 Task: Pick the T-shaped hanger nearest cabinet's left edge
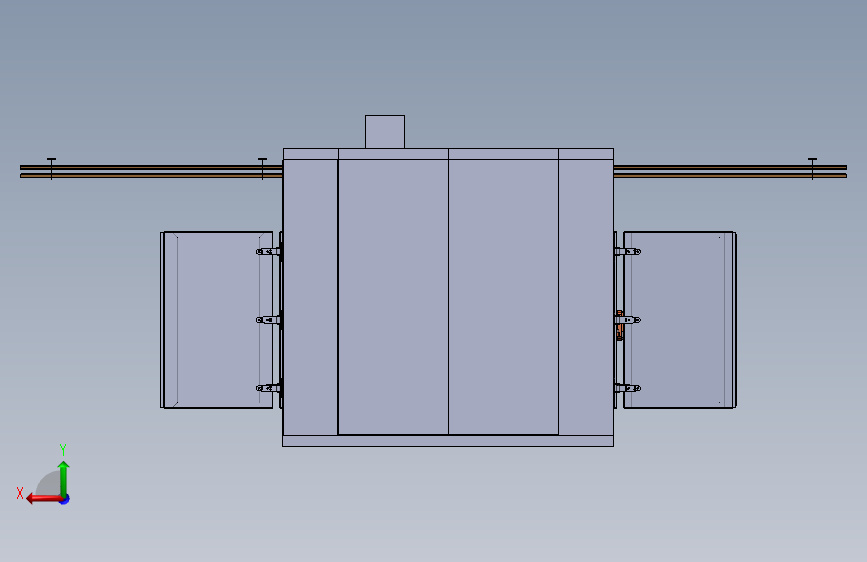(263, 169)
